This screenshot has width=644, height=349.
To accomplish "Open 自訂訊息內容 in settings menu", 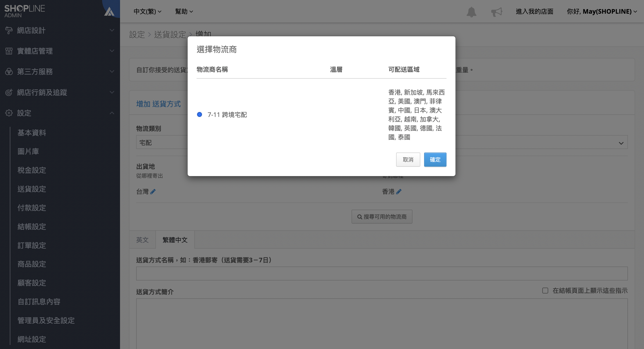I will [x=39, y=302].
